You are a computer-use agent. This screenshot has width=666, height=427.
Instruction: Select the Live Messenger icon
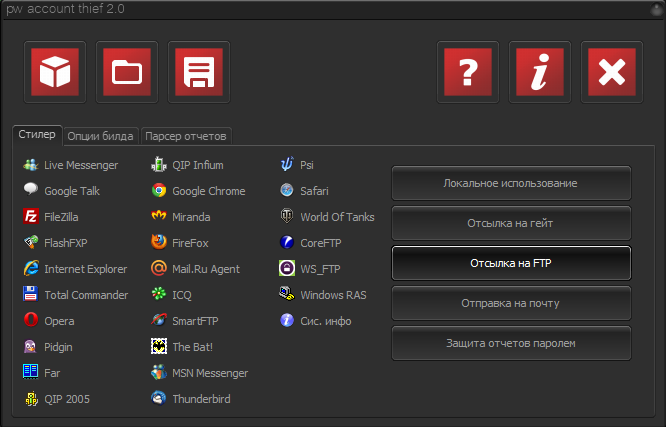pyautogui.click(x=31, y=165)
